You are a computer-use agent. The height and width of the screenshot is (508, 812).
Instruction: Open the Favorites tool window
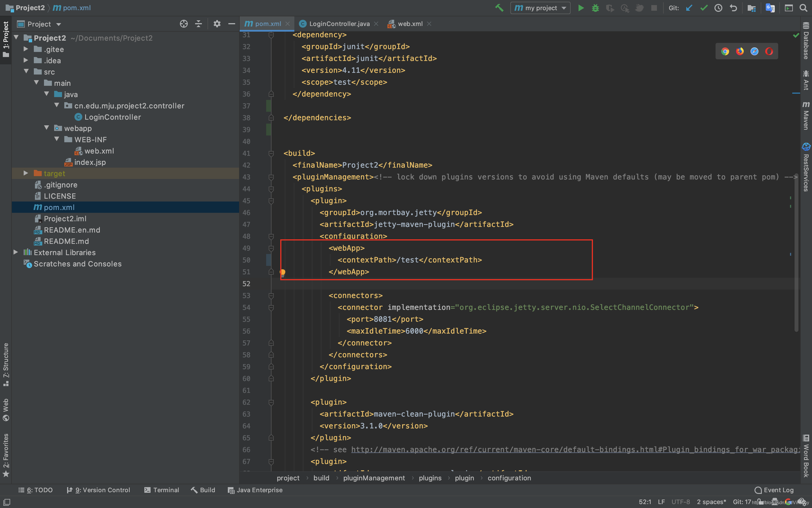coord(6,455)
